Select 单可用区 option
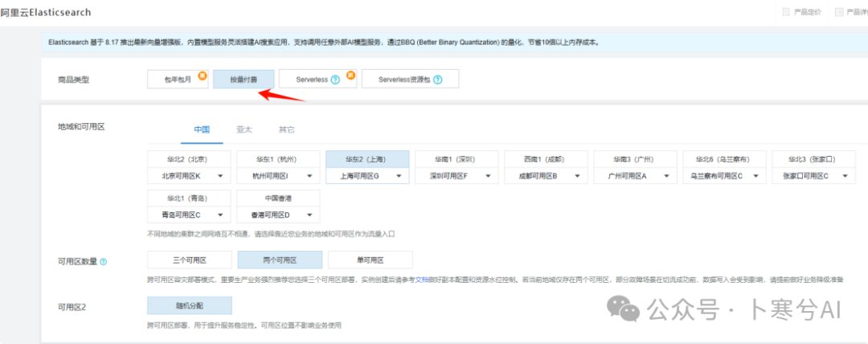Image resolution: width=868 pixels, height=344 pixels. (368, 260)
